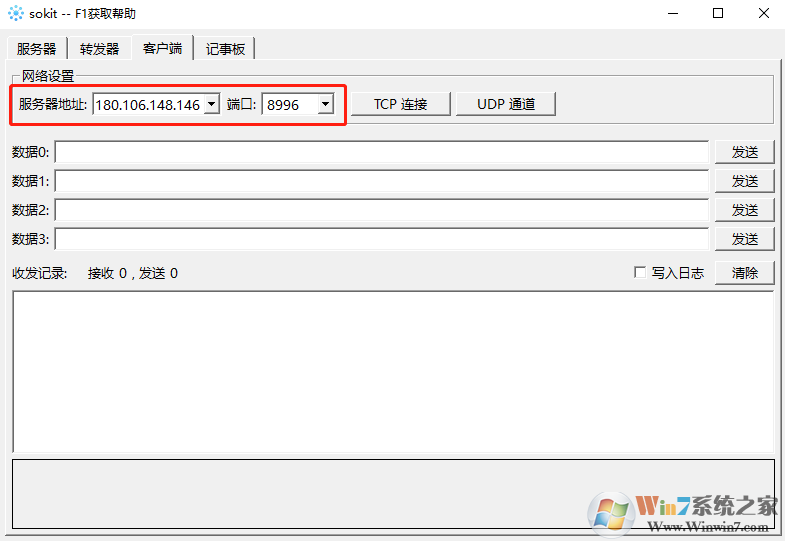Click the TCP 连接 button
This screenshot has width=785, height=541.
point(400,104)
